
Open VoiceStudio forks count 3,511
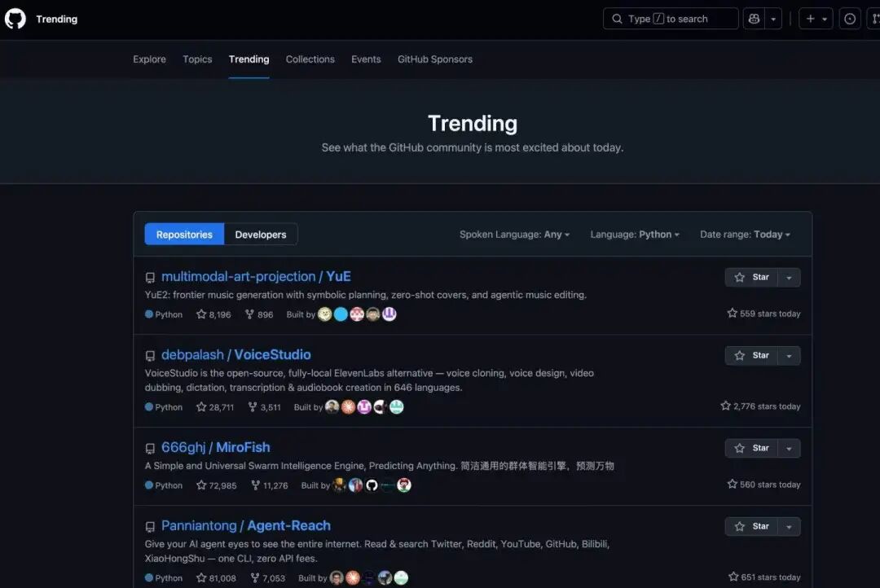point(264,406)
